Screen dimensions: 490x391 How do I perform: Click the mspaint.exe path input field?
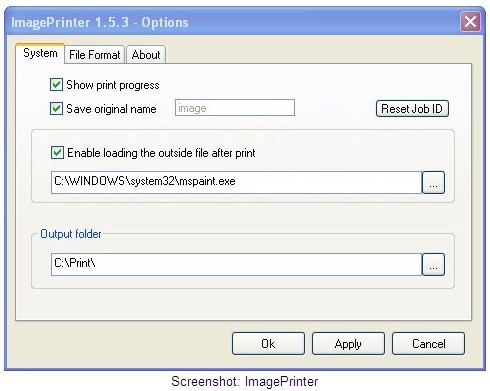click(x=236, y=182)
